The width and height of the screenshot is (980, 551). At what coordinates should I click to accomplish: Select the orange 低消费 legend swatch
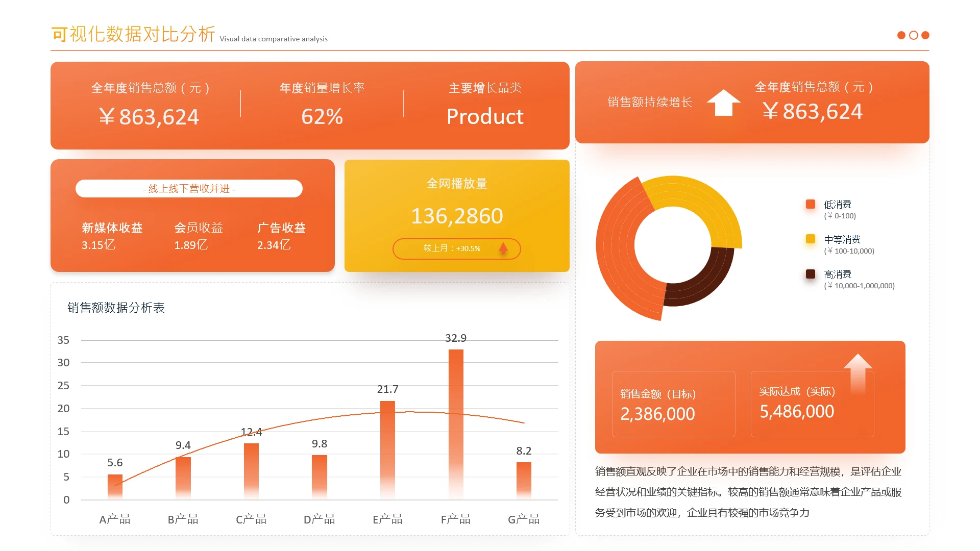pyautogui.click(x=811, y=204)
